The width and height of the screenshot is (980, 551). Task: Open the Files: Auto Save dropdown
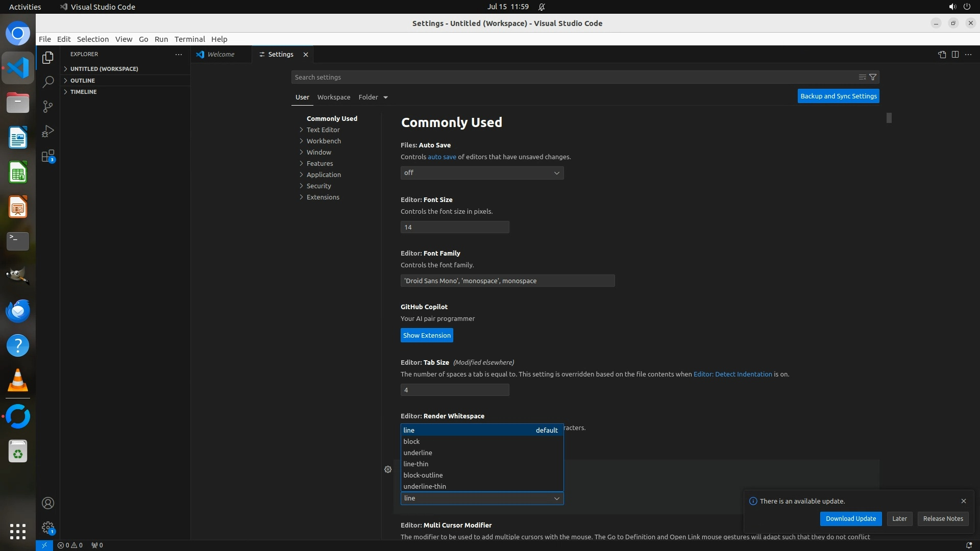click(x=482, y=173)
